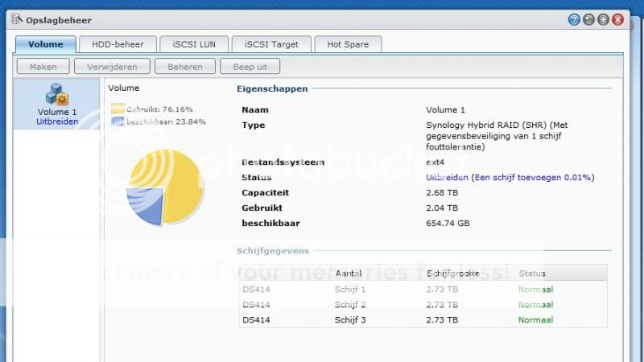The height and width of the screenshot is (362, 644).
Task: Close the Opslagbeheer window
Action: [617, 19]
